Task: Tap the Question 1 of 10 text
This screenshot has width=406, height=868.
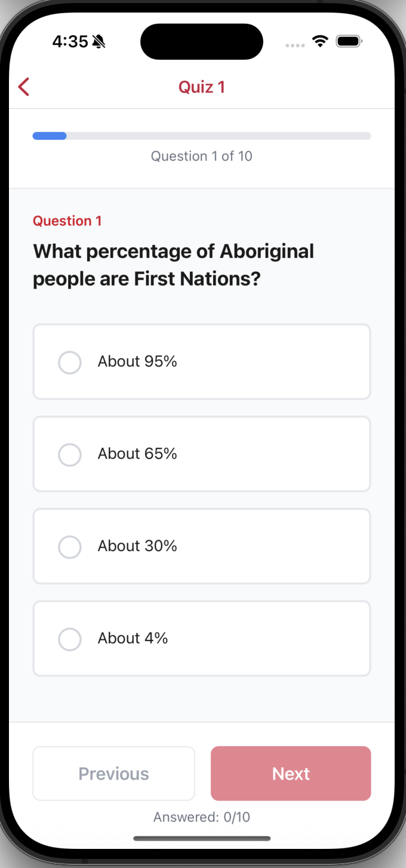Action: tap(201, 156)
